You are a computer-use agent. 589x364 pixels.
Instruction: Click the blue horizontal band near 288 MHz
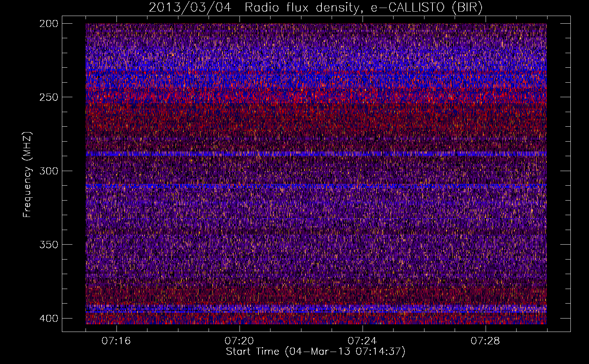(316, 154)
